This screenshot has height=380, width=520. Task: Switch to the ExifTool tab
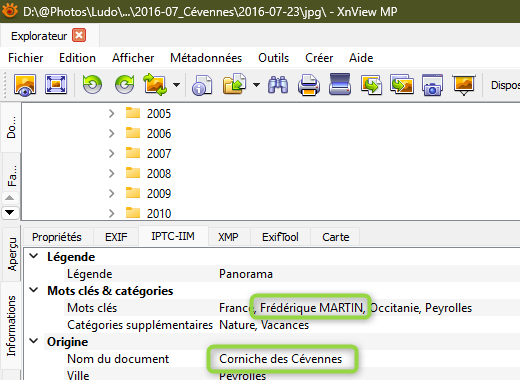coord(280,237)
